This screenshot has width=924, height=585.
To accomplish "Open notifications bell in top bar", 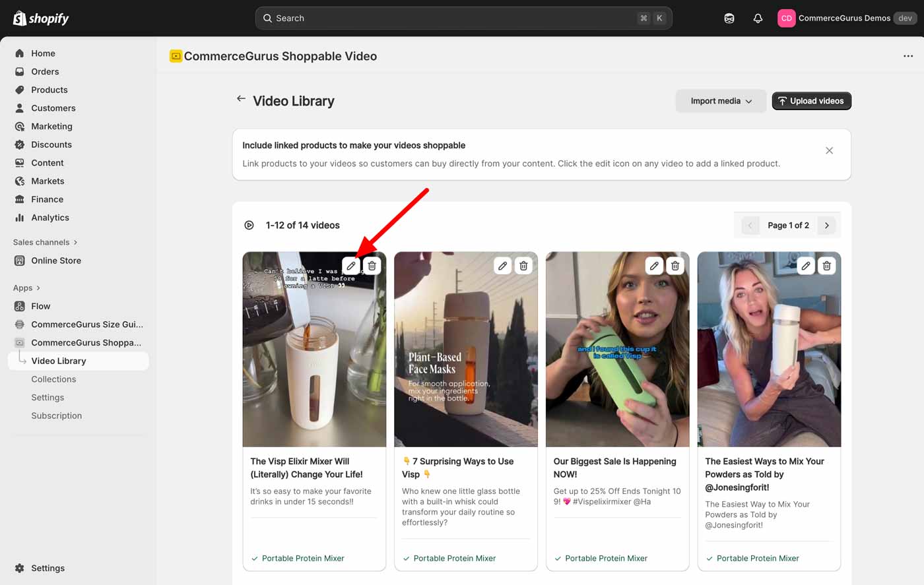I will (758, 18).
